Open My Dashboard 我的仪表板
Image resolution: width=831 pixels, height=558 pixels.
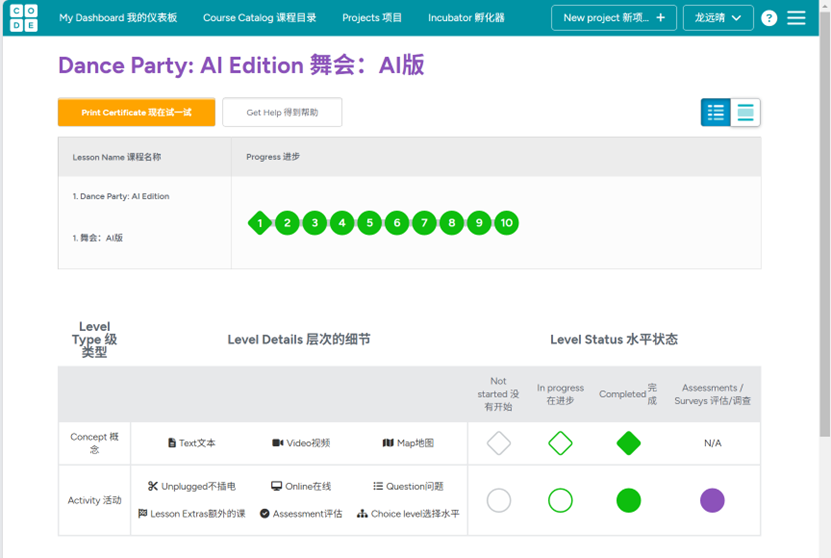pos(118,18)
